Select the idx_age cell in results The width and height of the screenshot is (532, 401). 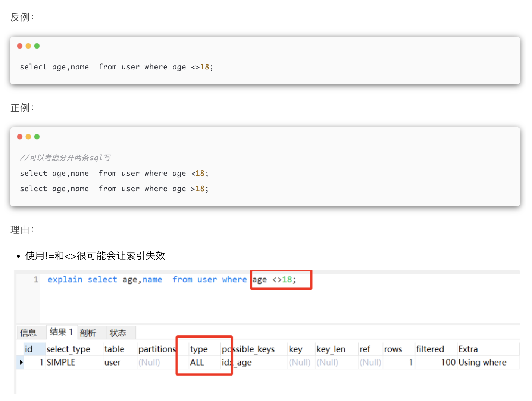[237, 362]
